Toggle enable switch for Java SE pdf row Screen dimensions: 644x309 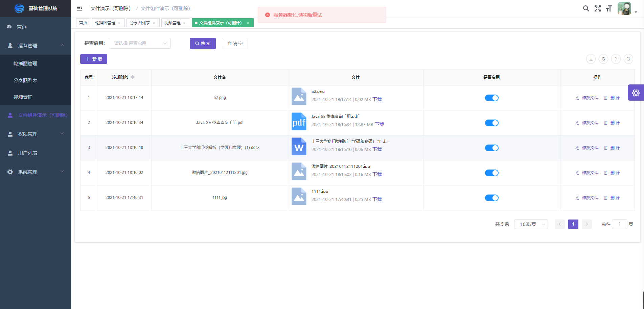(x=491, y=123)
